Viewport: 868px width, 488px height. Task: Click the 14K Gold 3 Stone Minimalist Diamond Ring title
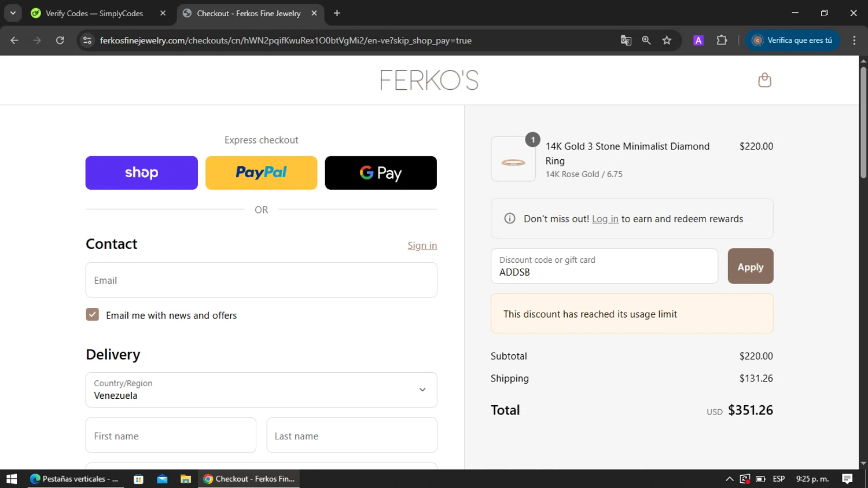coord(627,153)
